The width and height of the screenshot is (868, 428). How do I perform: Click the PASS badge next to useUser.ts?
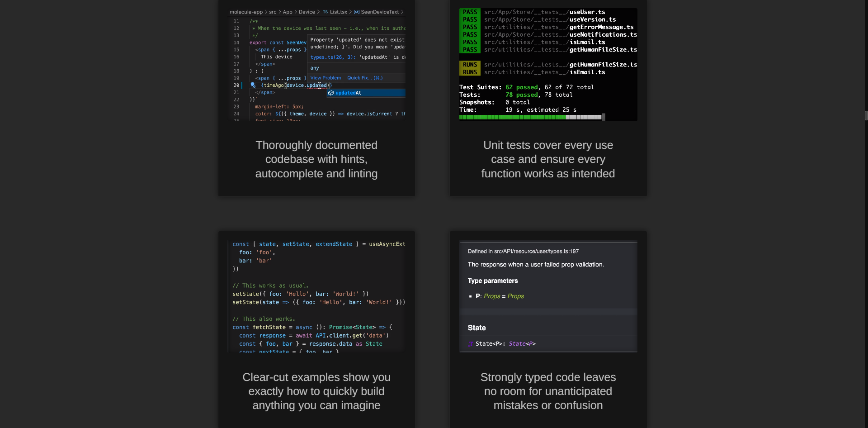coord(470,12)
